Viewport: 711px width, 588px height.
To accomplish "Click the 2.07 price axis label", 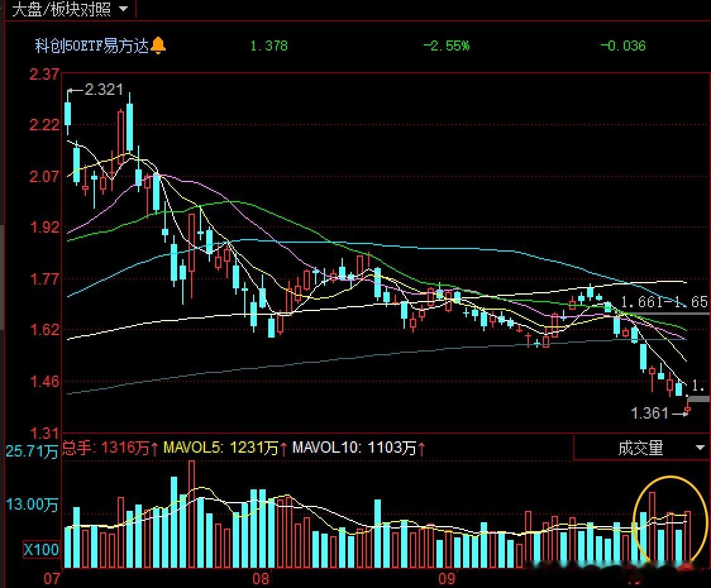I will 44,176.
